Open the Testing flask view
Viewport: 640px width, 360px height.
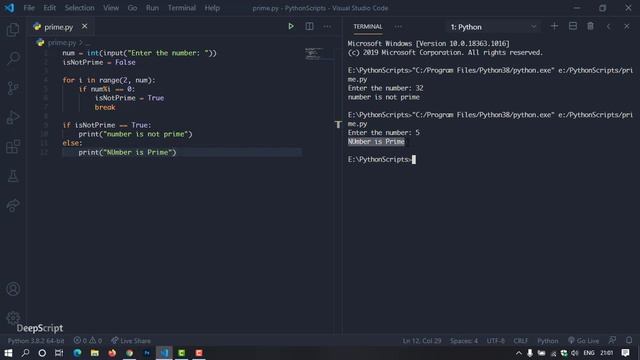click(x=13, y=176)
